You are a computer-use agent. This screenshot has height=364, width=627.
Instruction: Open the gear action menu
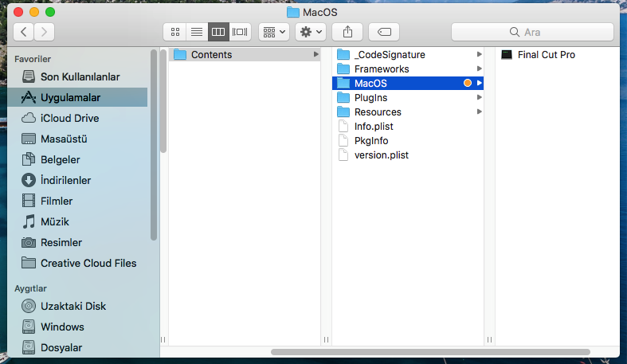[310, 32]
